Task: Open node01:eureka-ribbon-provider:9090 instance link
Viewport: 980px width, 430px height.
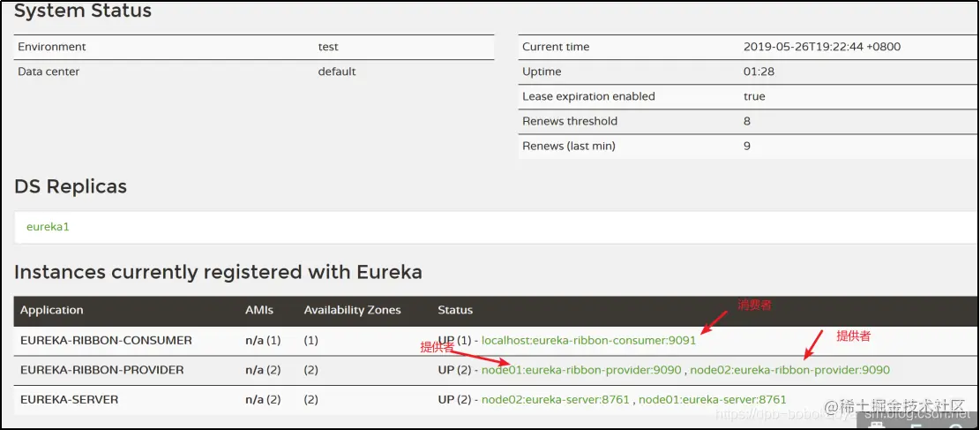Action: pyautogui.click(x=581, y=370)
